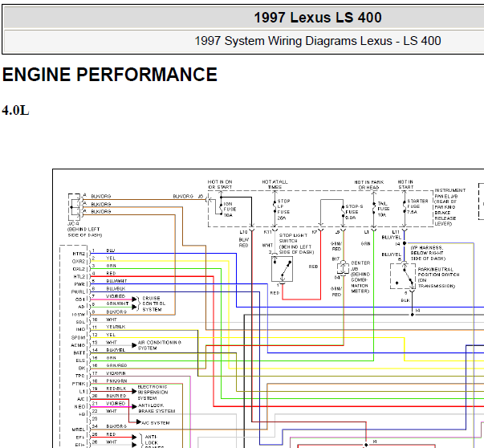Click the Anti-Lock Brake System reference

pyautogui.click(x=157, y=408)
